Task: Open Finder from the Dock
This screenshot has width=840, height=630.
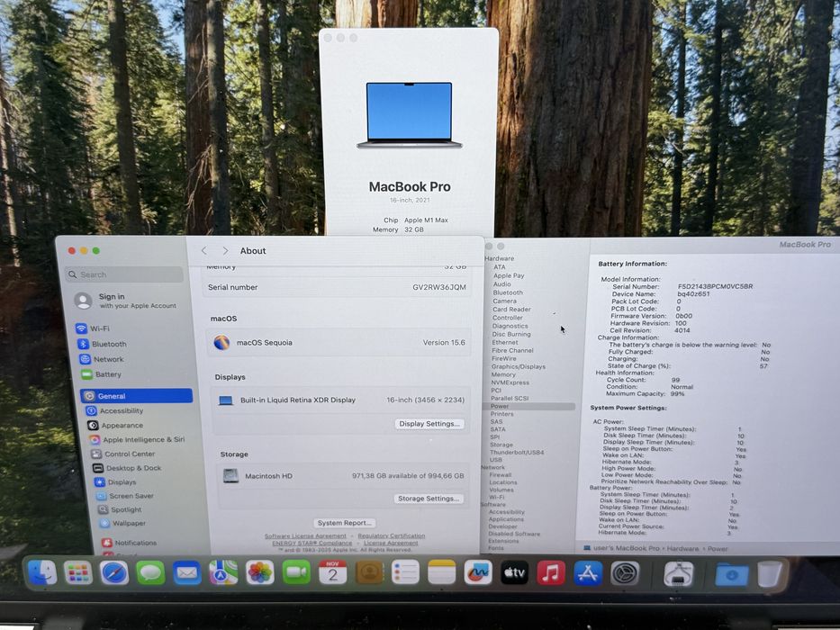Action: pyautogui.click(x=41, y=572)
